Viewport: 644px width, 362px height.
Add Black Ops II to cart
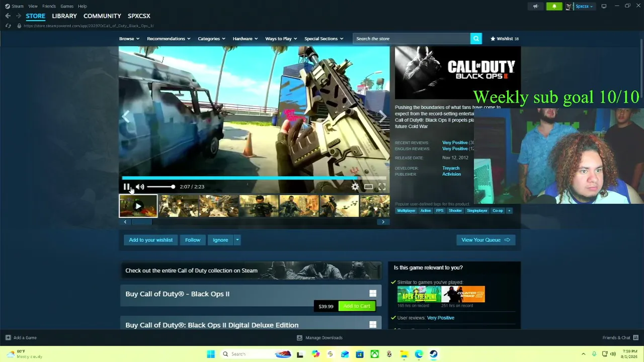(x=357, y=306)
